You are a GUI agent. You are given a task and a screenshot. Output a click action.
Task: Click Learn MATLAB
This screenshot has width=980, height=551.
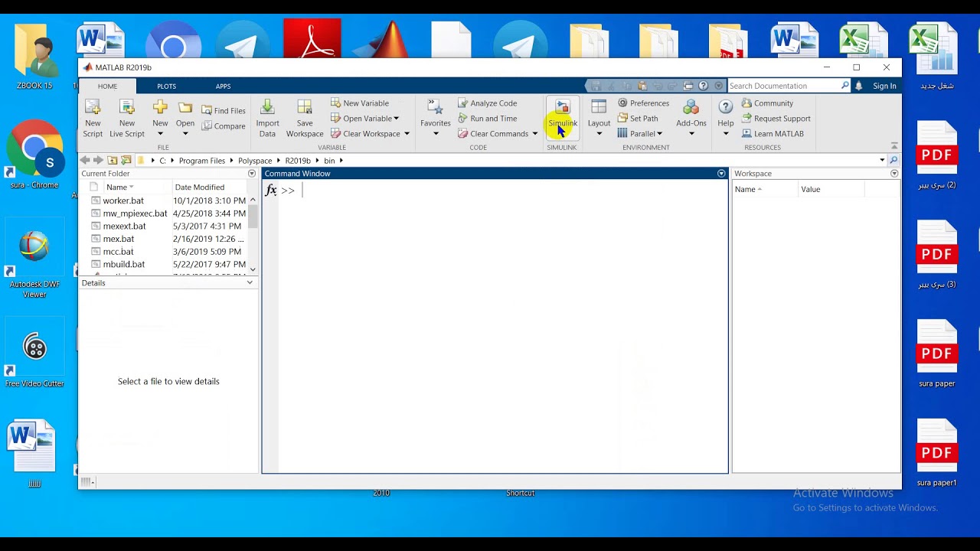pos(773,134)
